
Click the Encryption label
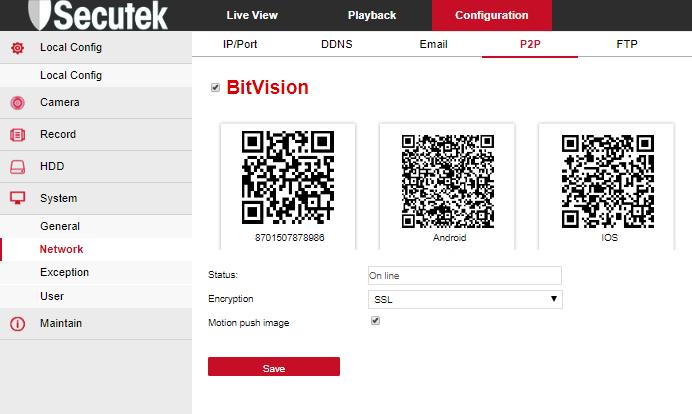231,299
